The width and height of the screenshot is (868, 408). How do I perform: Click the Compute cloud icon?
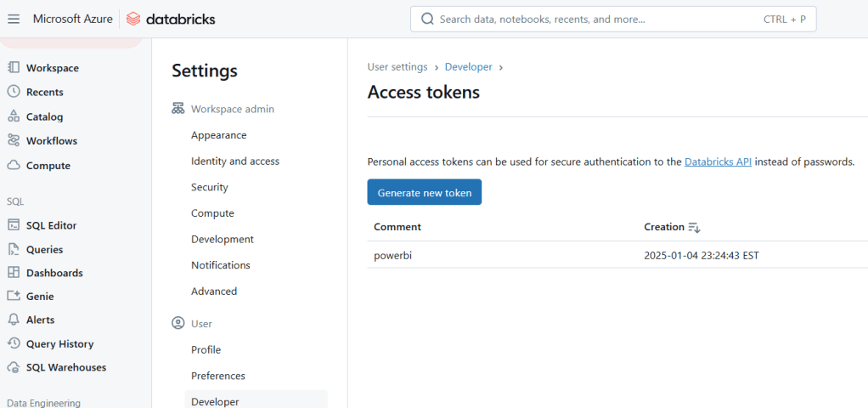[14, 166]
